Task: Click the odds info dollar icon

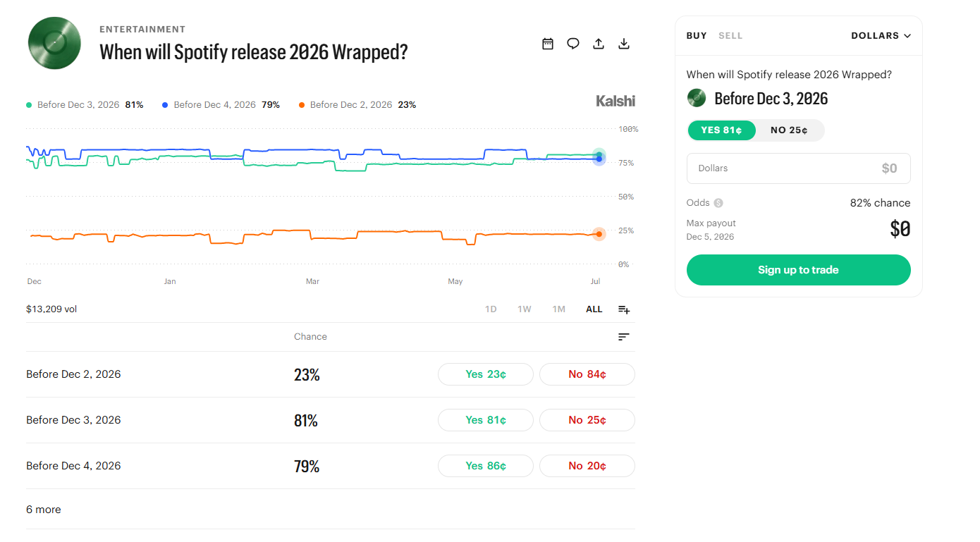Action: tap(718, 203)
